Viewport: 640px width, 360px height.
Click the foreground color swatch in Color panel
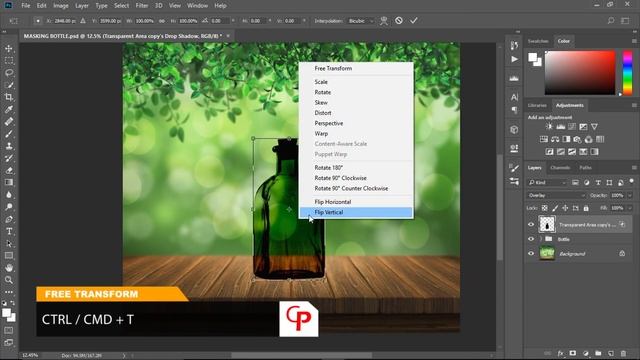tap(533, 58)
